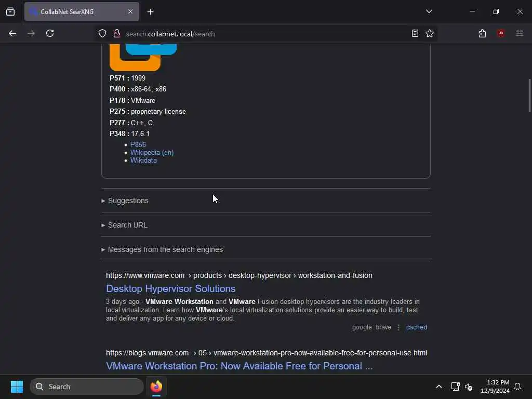
Task: Open a new browser tab
Action: point(150,12)
